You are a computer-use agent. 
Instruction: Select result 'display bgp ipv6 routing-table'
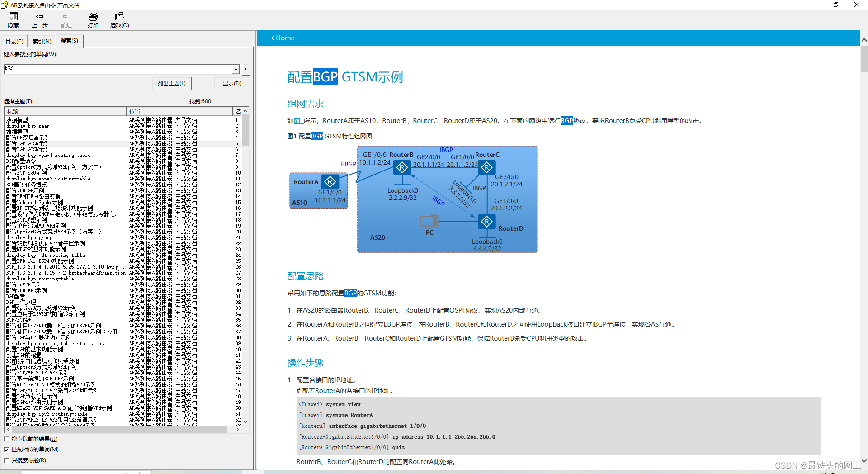(47, 414)
